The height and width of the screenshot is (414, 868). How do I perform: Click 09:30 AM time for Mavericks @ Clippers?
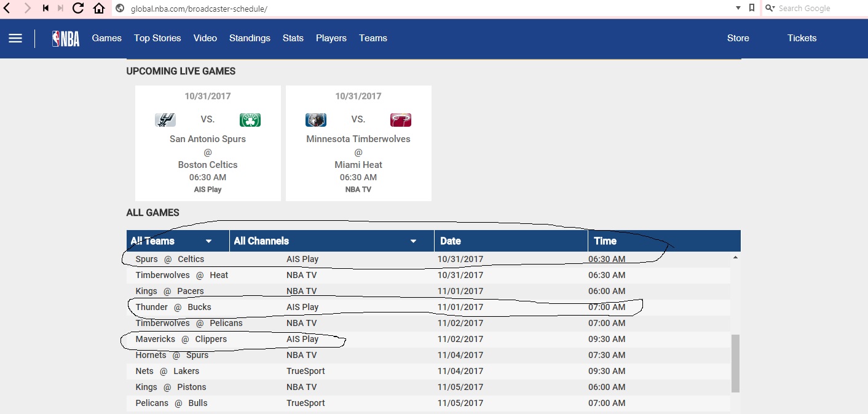(607, 339)
